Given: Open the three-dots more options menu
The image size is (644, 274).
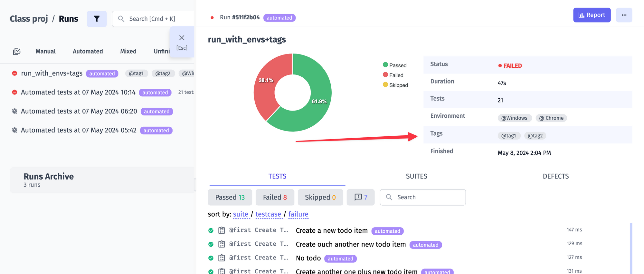Looking at the screenshot, I should pos(624,15).
